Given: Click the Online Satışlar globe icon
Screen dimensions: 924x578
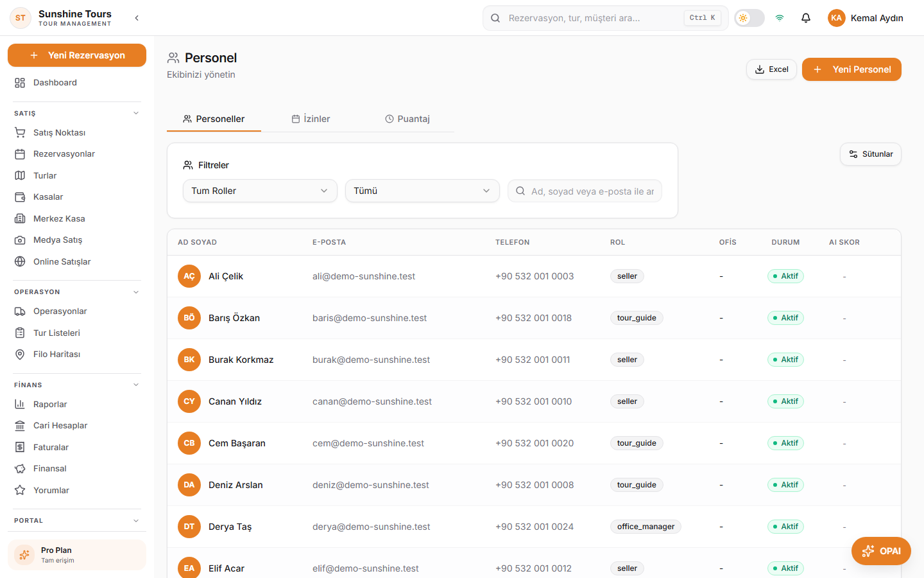Looking at the screenshot, I should click(x=20, y=261).
